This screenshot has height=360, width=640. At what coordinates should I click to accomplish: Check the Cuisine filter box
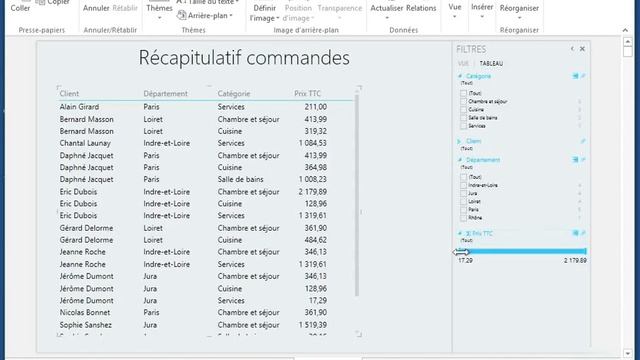click(463, 110)
